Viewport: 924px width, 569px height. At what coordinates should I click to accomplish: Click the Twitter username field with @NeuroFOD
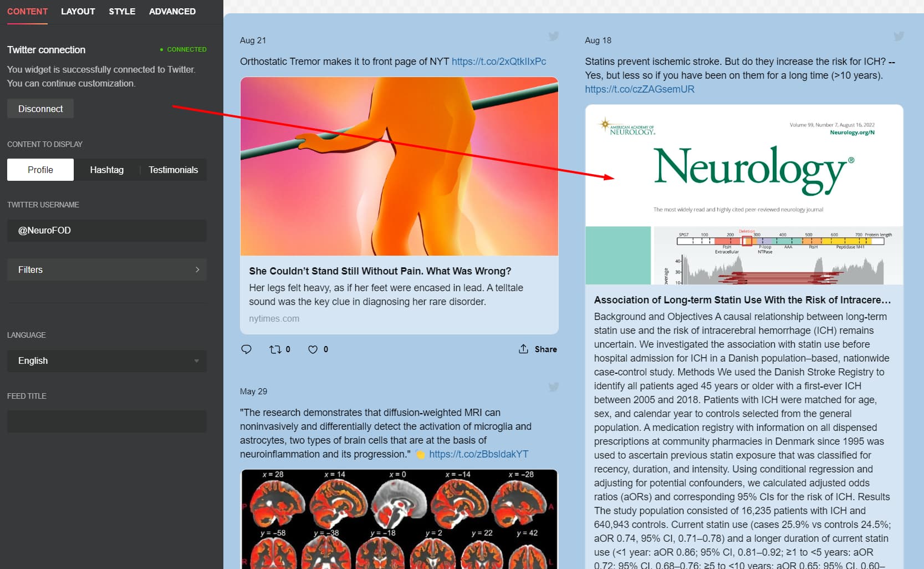(x=107, y=231)
